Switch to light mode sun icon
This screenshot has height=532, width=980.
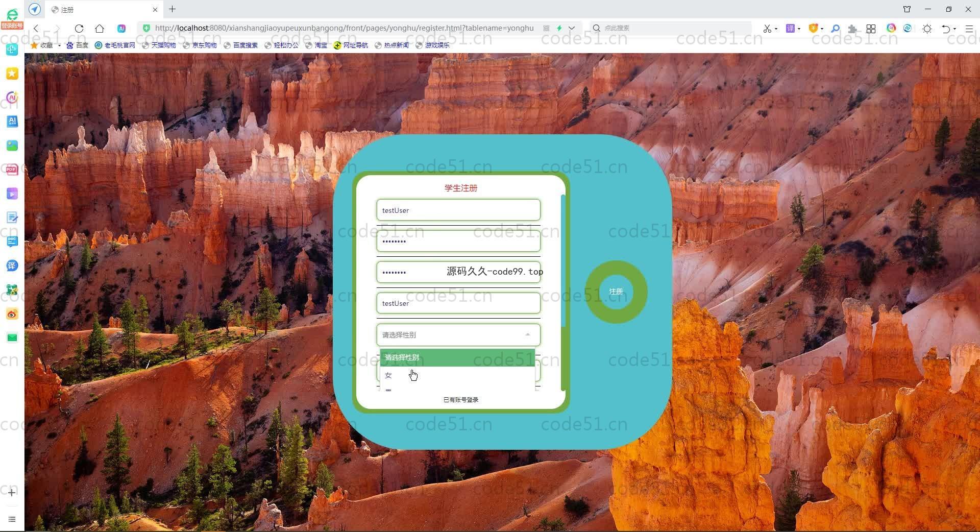(x=927, y=29)
